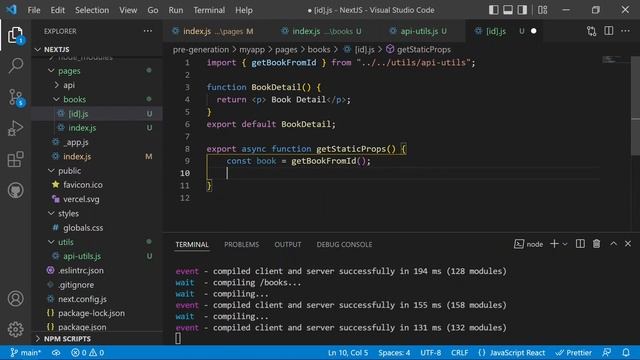
Task: Open Explorer views and more actions menu
Action: tap(148, 31)
